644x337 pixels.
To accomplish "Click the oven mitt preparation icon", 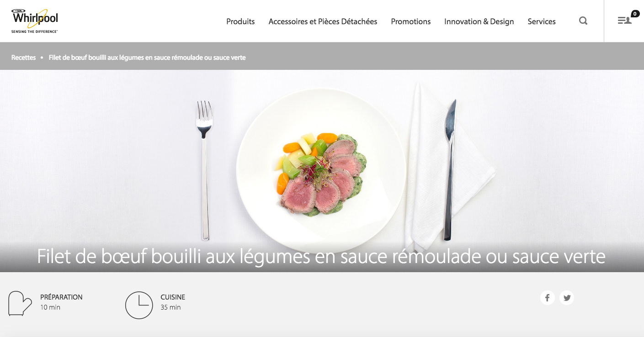I will coord(20,303).
